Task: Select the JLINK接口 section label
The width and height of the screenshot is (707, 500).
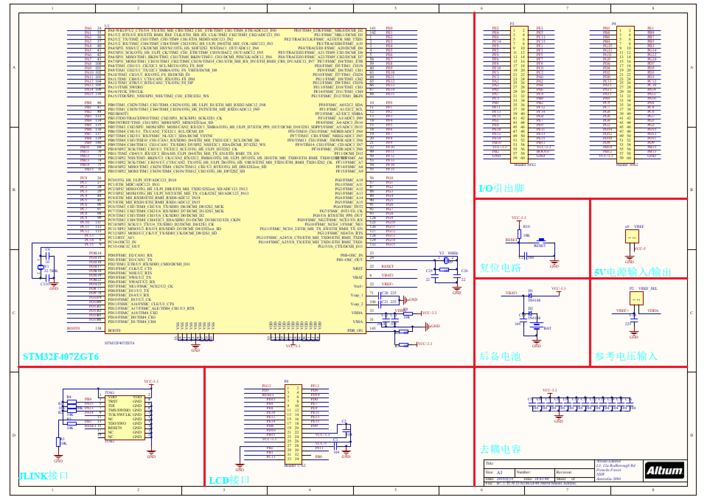Action: [43, 476]
